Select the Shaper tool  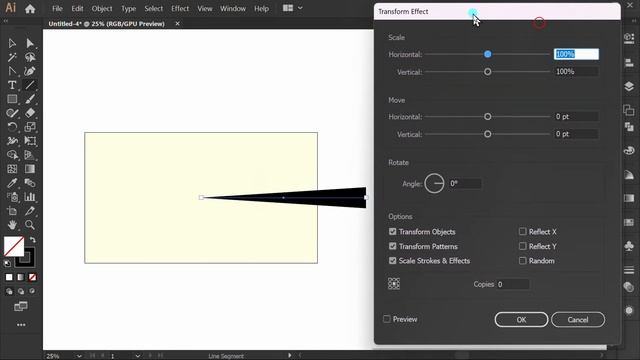(x=12, y=113)
